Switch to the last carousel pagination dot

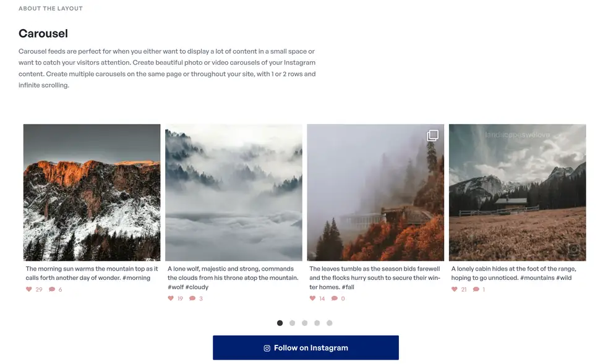[x=330, y=323]
